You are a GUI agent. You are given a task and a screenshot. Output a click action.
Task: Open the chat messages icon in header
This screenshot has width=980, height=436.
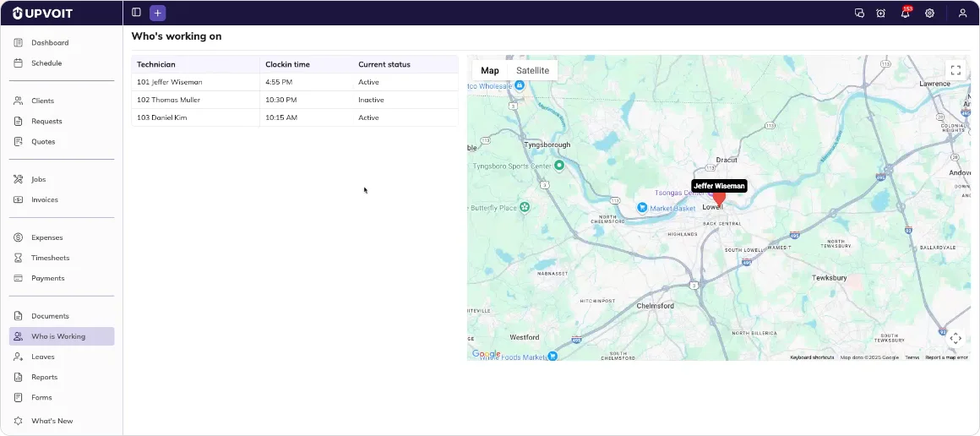(859, 14)
